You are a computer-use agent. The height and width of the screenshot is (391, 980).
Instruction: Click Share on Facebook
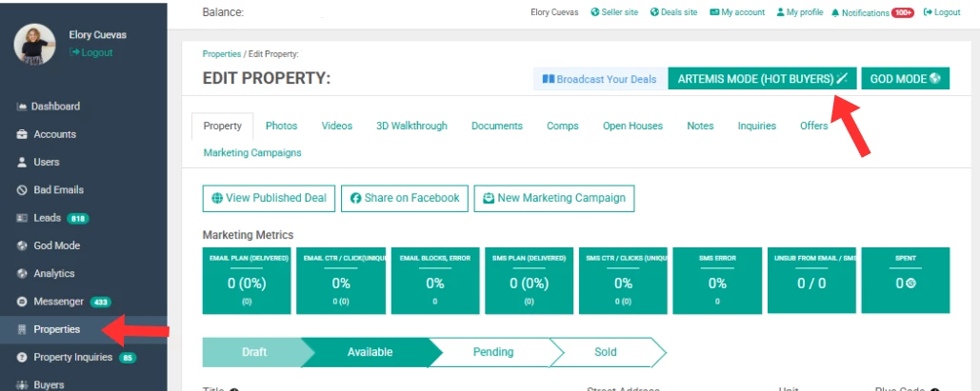405,198
